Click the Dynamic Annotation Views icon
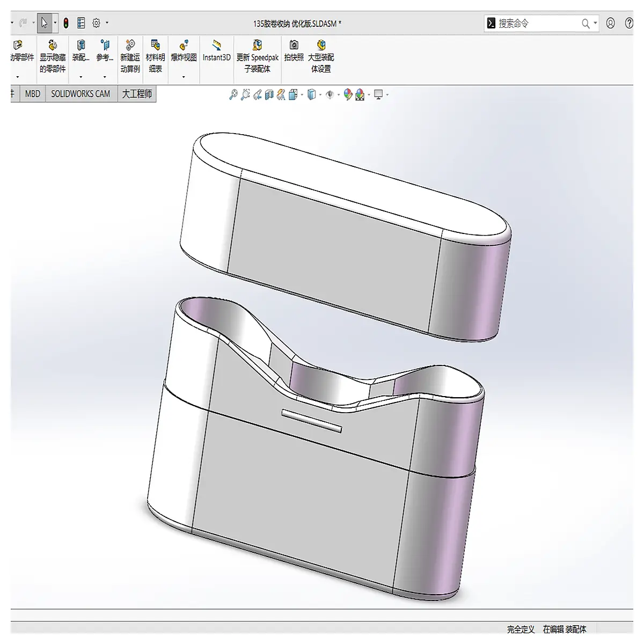 pos(281,95)
